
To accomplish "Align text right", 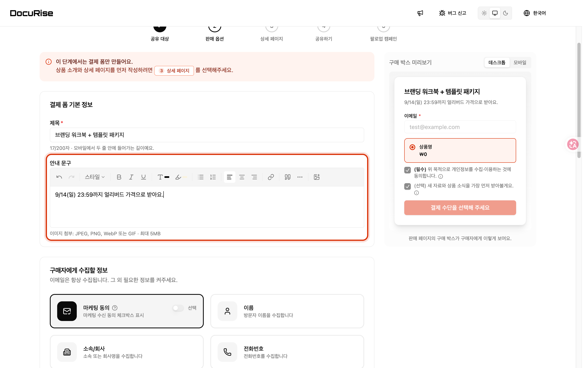I will 254,177.
